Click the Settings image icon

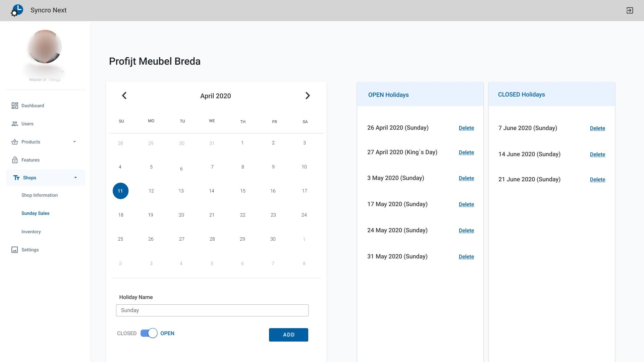15,250
